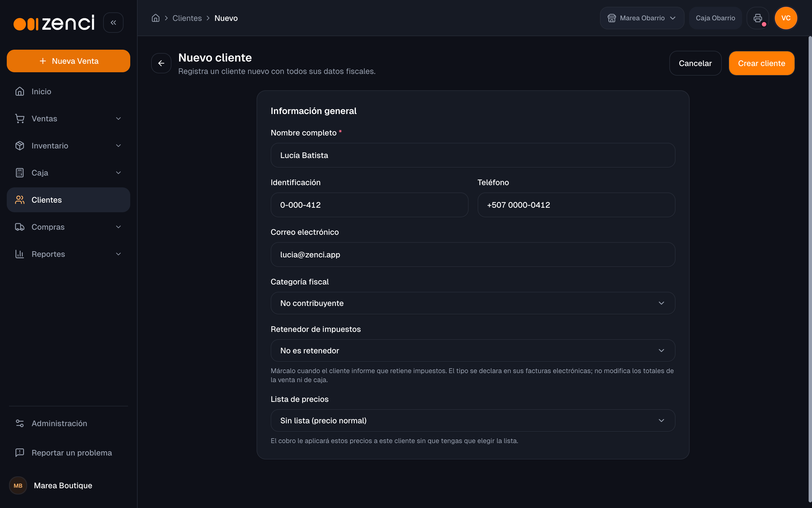The height and width of the screenshot is (508, 812).
Task: Click the MB Marea Boutique avatar
Action: [x=18, y=485]
